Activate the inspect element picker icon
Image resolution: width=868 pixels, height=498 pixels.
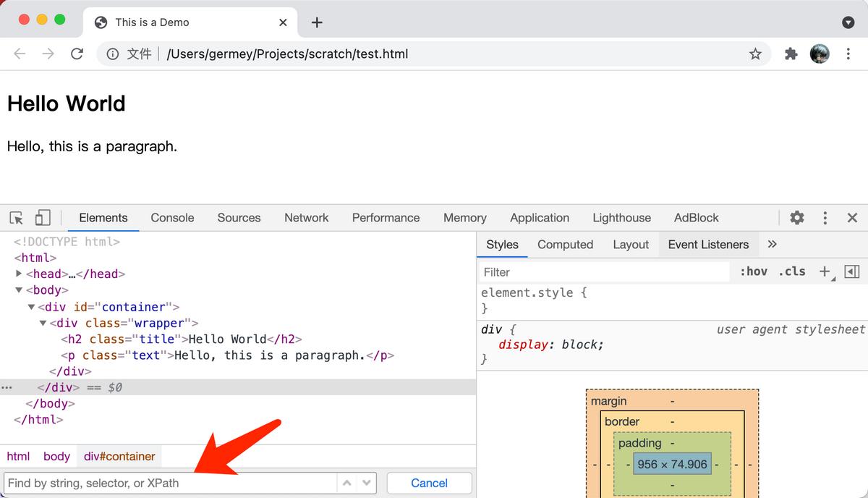click(x=17, y=218)
